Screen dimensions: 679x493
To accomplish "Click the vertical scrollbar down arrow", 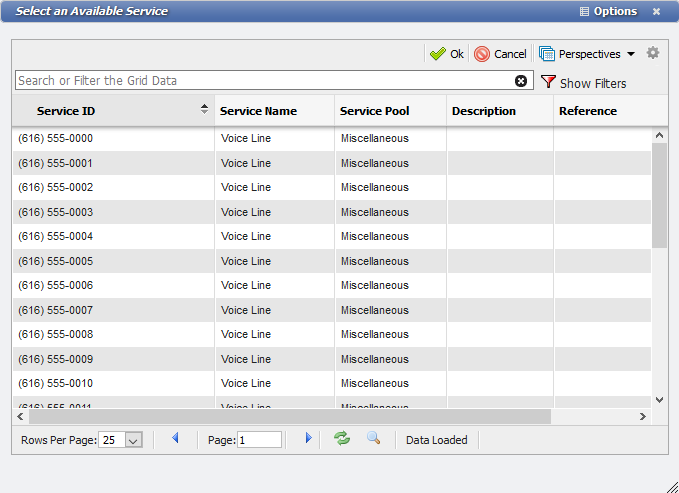I will point(659,399).
